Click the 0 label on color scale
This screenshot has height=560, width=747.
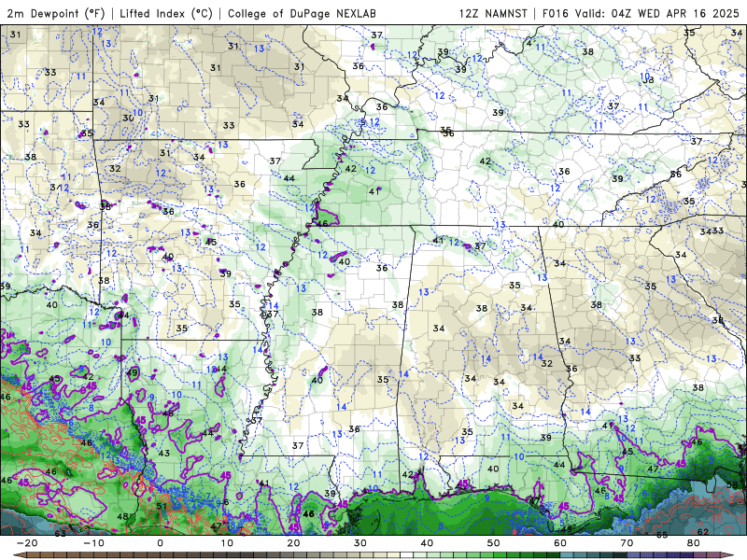coord(160,543)
